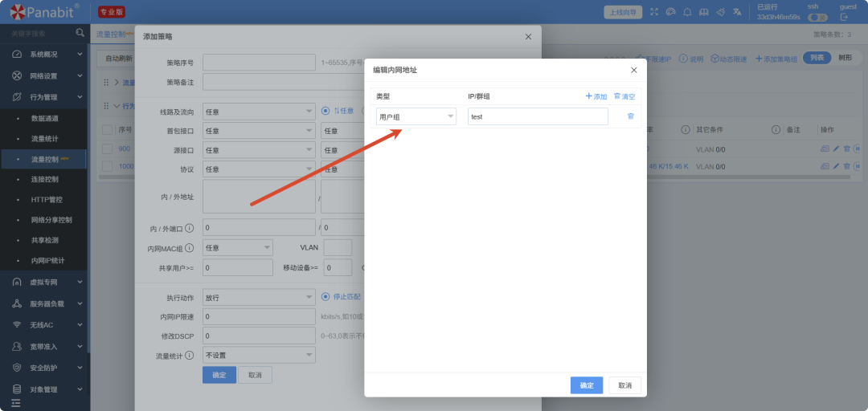
Task: Click 确定 in 编辑内网地址 dialog
Action: pyautogui.click(x=586, y=385)
